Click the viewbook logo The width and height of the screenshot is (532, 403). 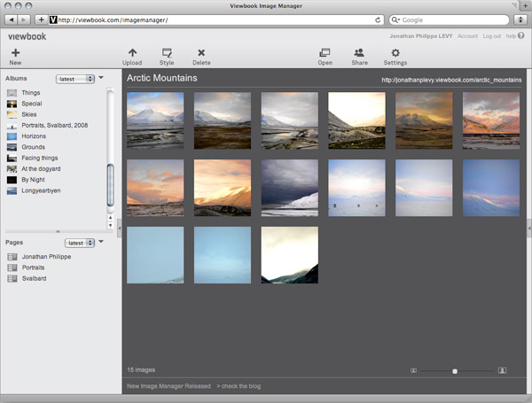pos(27,36)
